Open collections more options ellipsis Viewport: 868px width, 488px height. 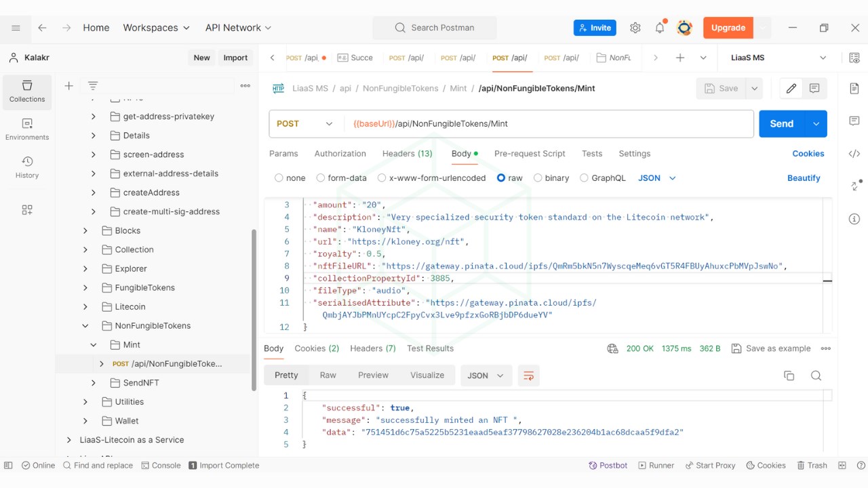(x=245, y=86)
